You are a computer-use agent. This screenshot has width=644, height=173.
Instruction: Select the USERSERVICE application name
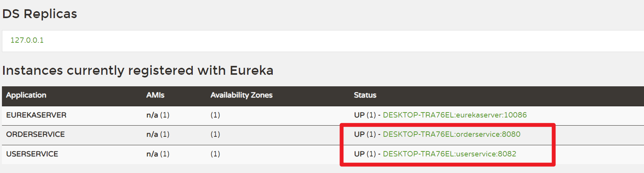(x=32, y=154)
